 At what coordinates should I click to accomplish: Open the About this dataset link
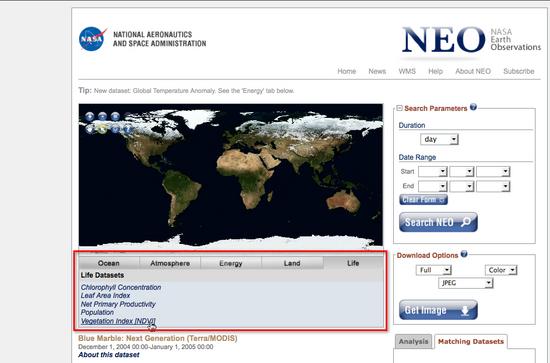pyautogui.click(x=109, y=355)
